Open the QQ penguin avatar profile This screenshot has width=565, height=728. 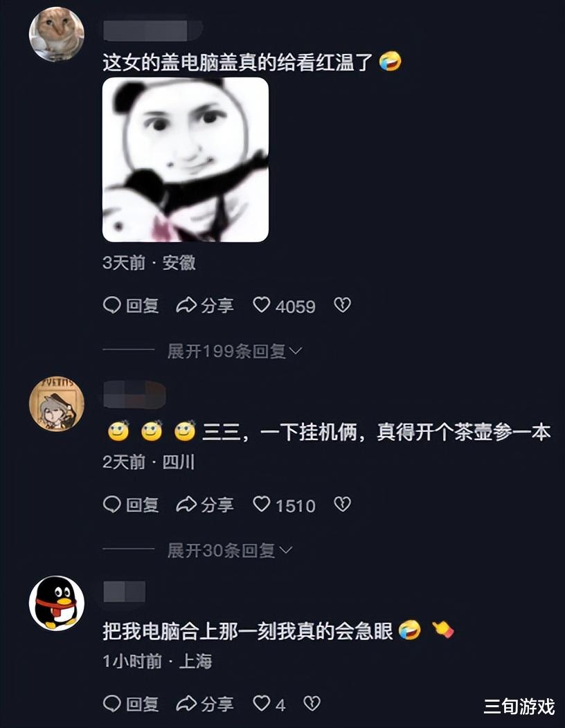tap(57, 603)
